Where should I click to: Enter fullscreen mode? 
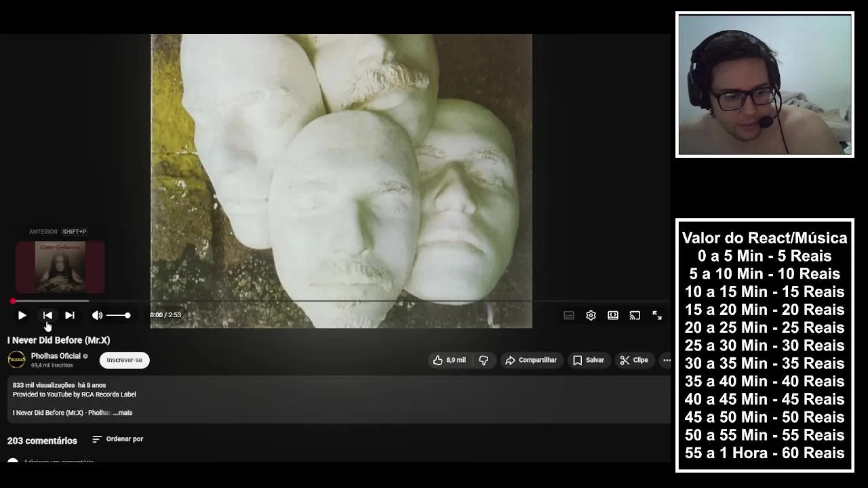pos(657,315)
